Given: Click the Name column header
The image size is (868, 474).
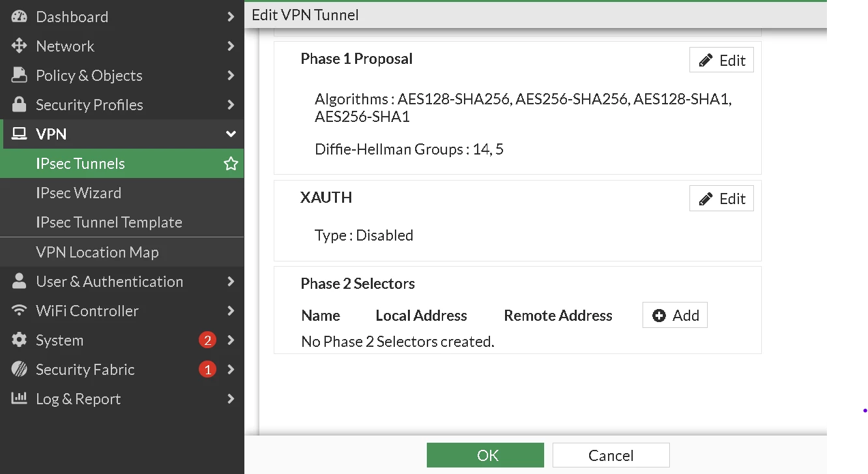Looking at the screenshot, I should pyautogui.click(x=321, y=316).
